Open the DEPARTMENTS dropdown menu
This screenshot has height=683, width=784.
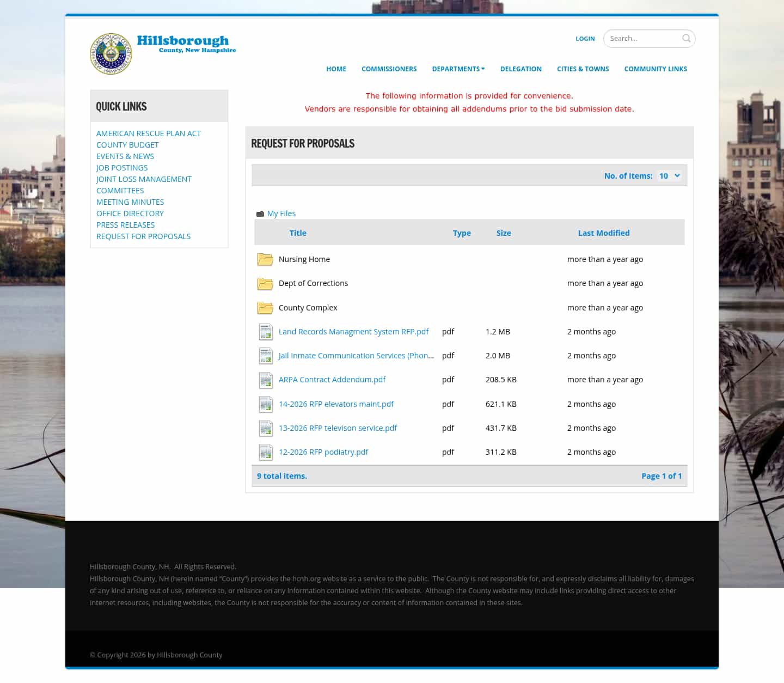coord(458,69)
